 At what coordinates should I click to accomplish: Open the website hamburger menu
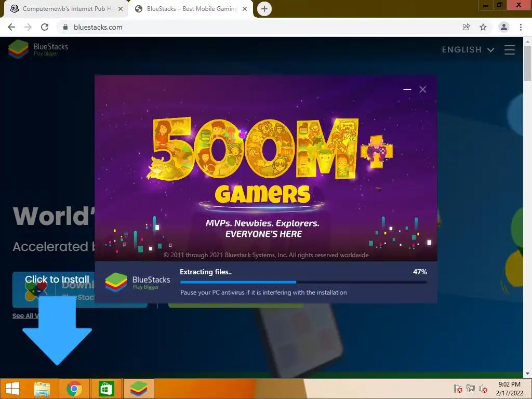(510, 50)
